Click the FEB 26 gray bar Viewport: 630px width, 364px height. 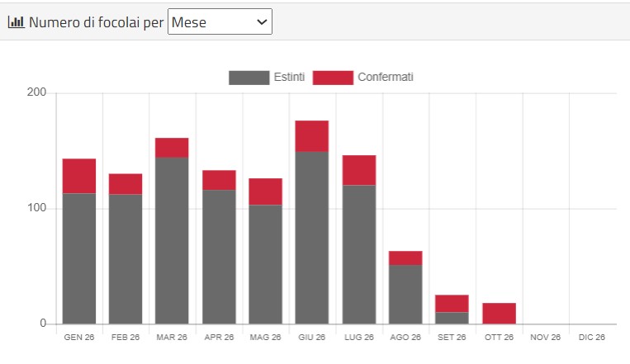[x=126, y=259]
